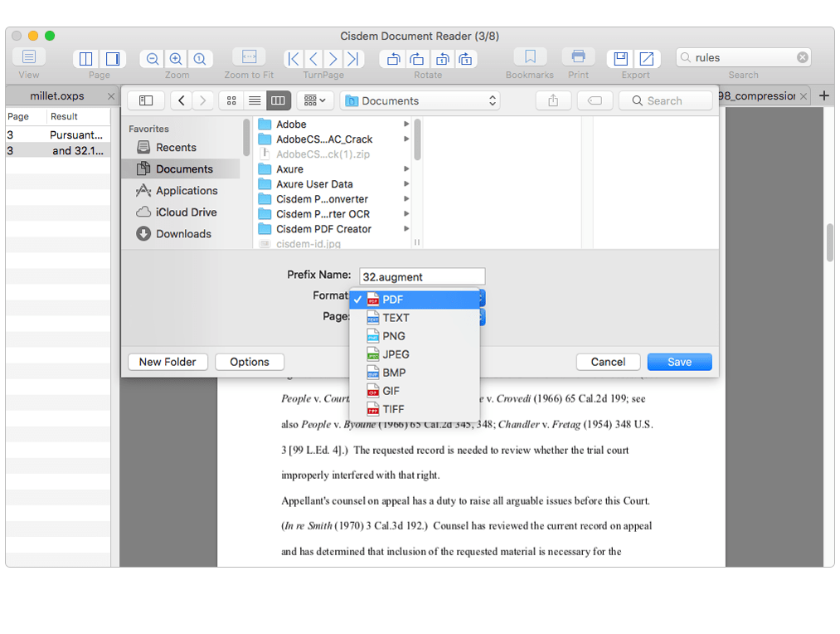Image resolution: width=840 pixels, height=634 pixels.
Task: Click the first Rotate icon
Action: 393,58
